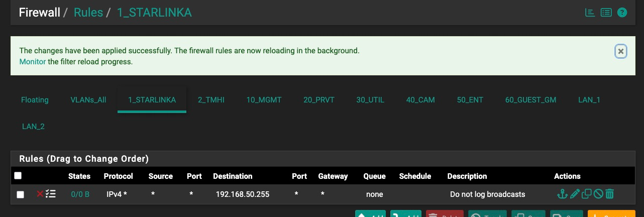Disable the rule with the ban icon
Viewport: 644px width, 217px height.
[598, 194]
